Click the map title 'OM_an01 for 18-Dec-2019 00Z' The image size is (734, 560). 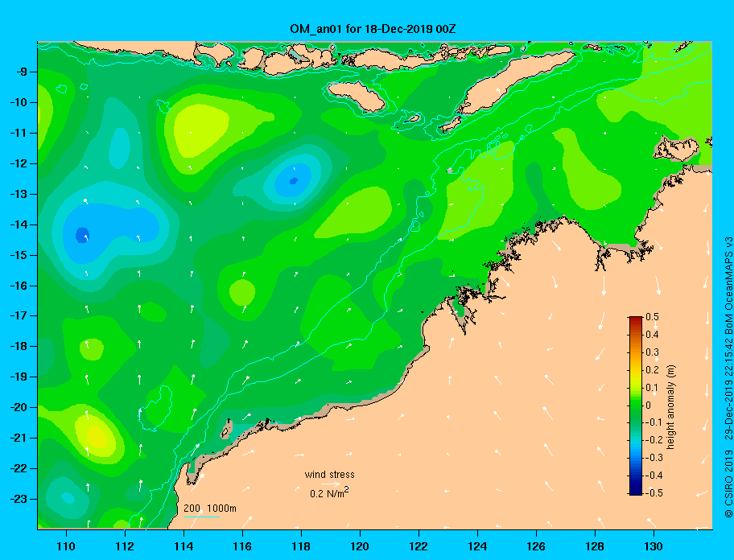click(373, 29)
